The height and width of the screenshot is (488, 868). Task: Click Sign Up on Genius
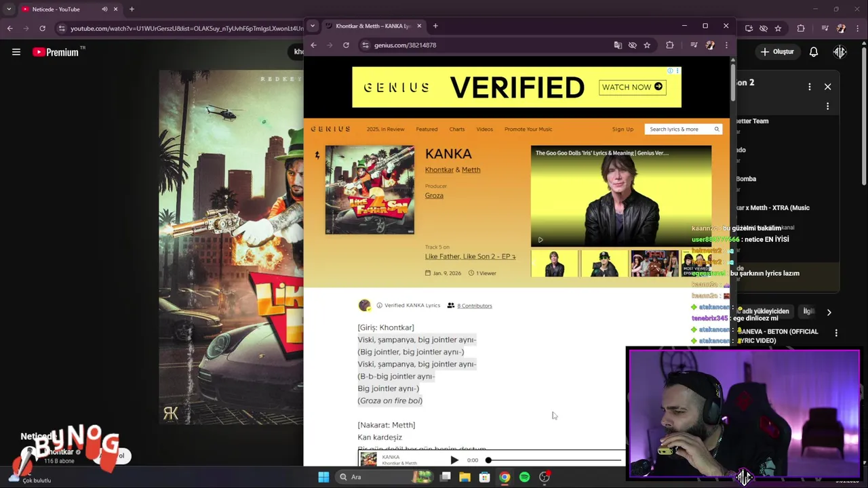pos(623,129)
